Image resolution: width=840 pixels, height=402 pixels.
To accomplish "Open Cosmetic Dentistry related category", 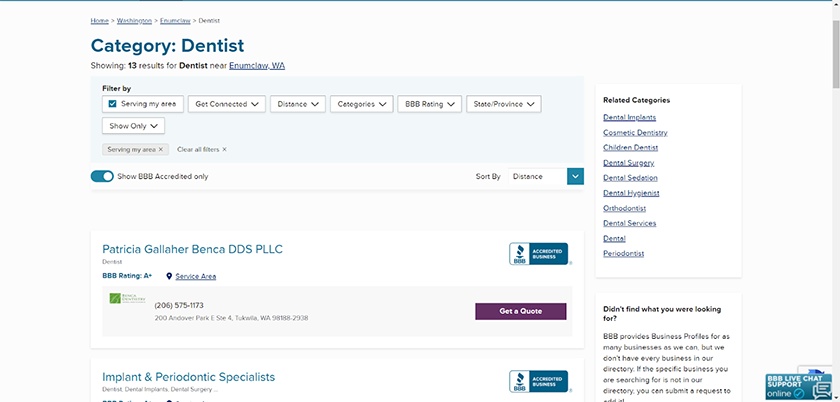I will pos(635,132).
